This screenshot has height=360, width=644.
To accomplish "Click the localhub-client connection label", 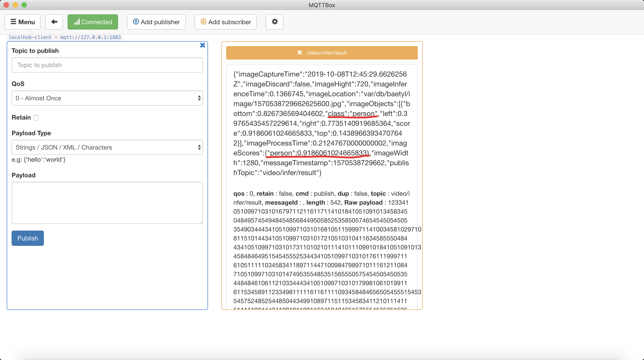I will point(65,37).
